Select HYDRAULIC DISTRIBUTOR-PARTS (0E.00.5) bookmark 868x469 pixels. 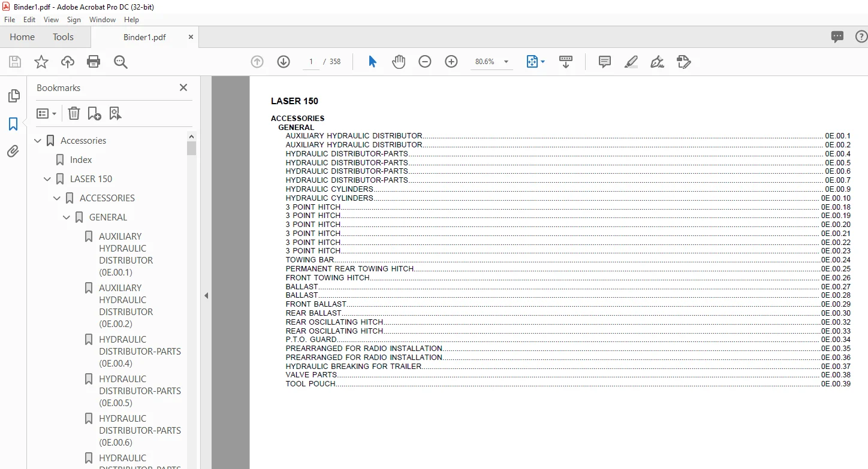pos(140,391)
